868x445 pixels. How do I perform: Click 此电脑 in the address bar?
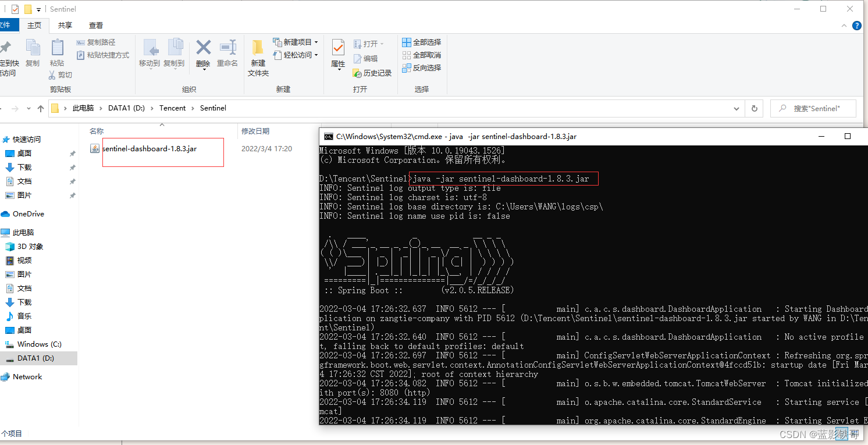83,108
